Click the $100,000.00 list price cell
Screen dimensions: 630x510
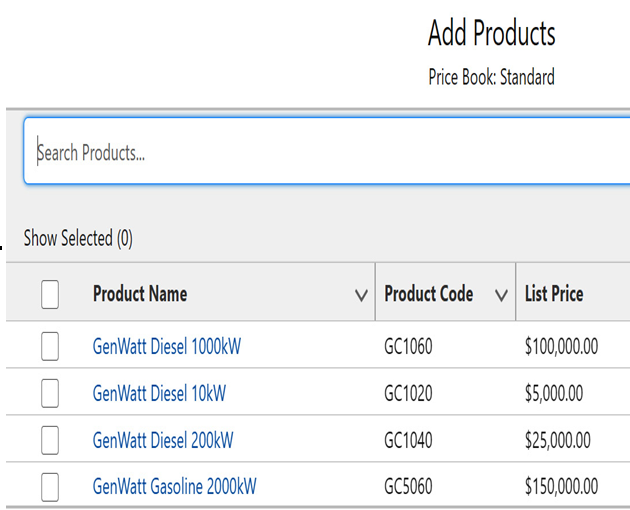pos(561,346)
